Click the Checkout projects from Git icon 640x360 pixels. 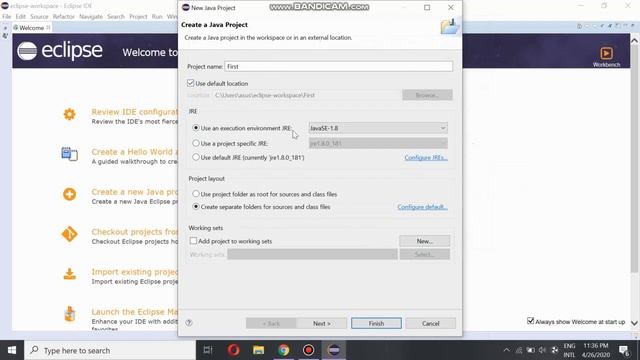[x=69, y=234]
